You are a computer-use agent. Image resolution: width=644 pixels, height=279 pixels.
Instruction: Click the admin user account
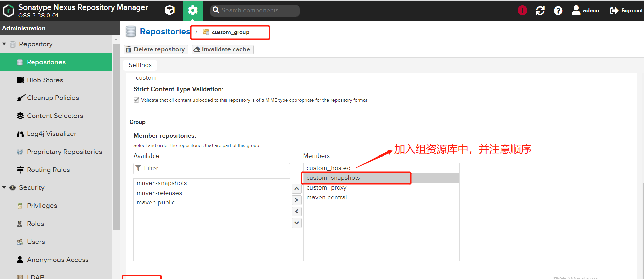pos(586,11)
